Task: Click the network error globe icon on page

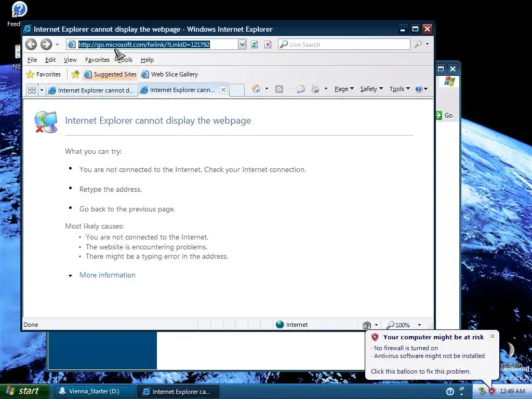Action: 46,122
